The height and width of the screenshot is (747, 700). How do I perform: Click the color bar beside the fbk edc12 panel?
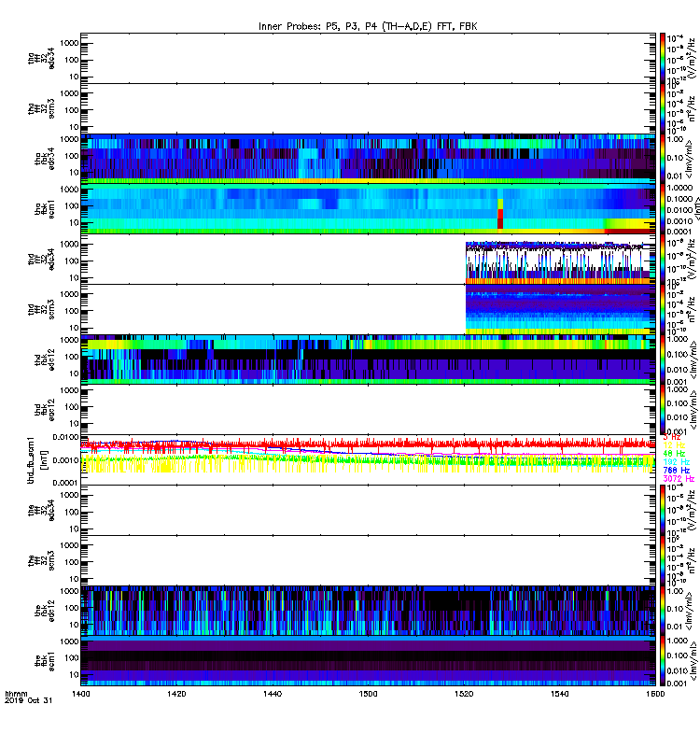(663, 611)
